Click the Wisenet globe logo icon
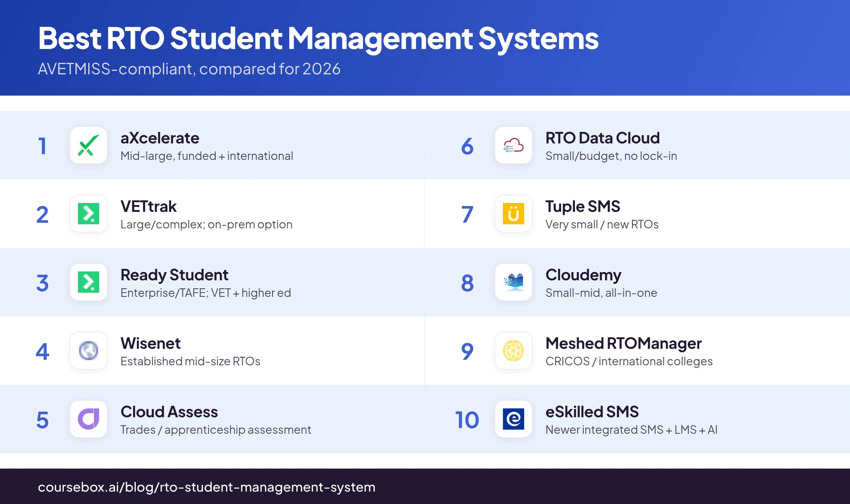Viewport: 850px width, 504px height. point(88,351)
